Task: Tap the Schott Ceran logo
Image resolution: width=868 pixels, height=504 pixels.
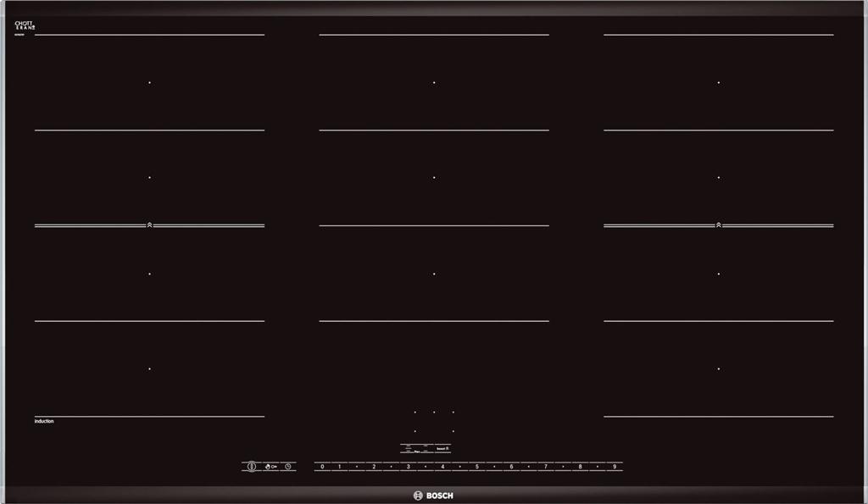Action: (24, 27)
